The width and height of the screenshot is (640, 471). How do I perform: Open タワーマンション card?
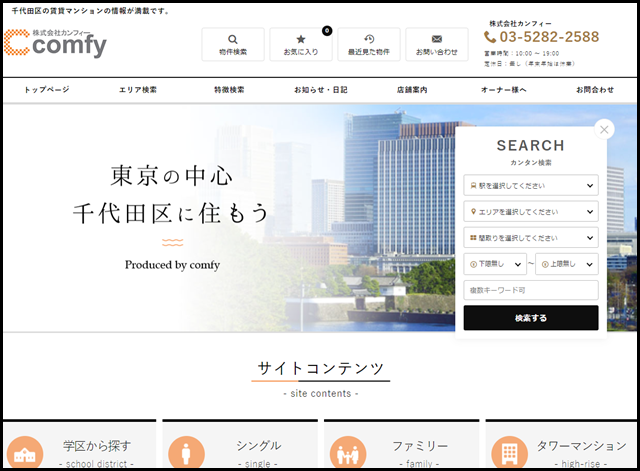(561, 444)
